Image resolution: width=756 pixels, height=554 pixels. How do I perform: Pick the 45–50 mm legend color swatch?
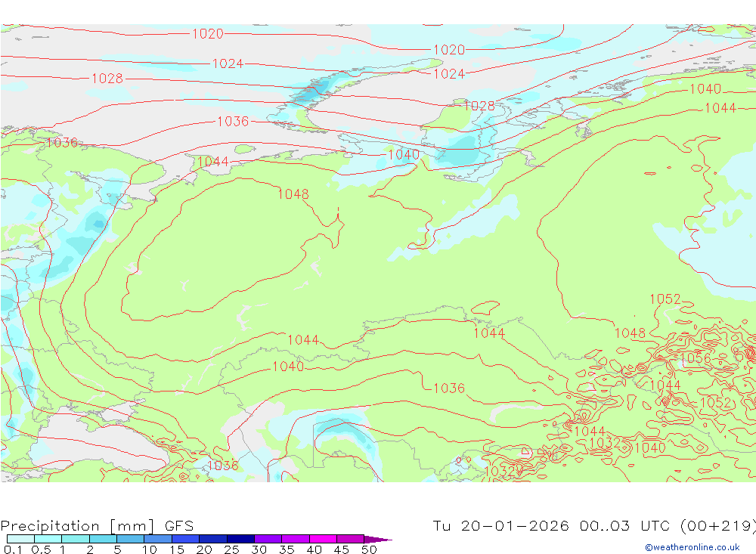pyautogui.click(x=350, y=539)
